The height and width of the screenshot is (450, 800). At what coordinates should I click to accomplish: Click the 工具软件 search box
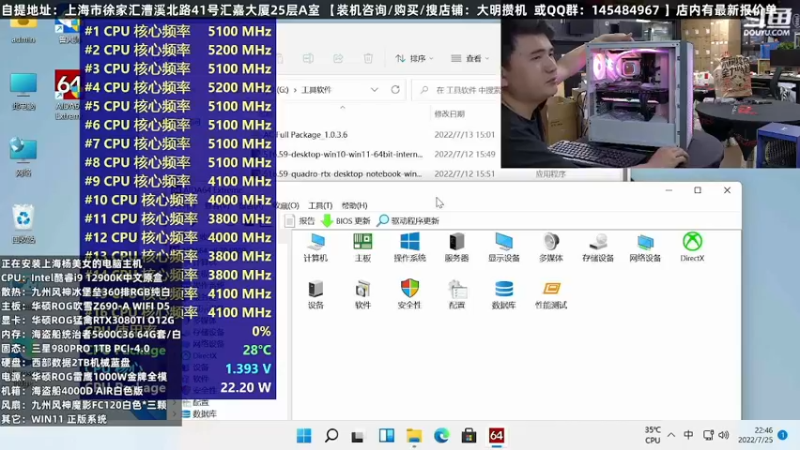coord(458,90)
